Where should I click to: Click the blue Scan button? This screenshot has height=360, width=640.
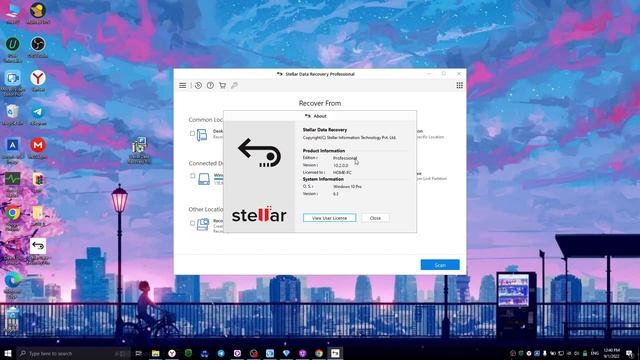pyautogui.click(x=440, y=265)
